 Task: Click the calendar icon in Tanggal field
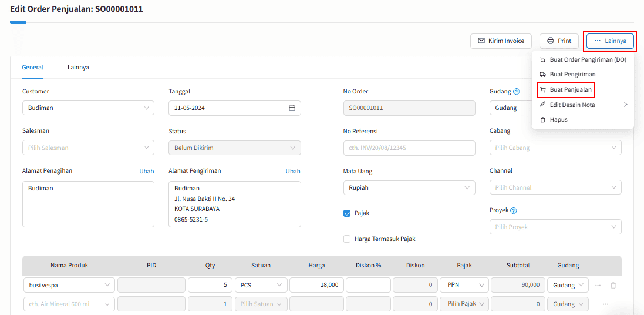pyautogui.click(x=292, y=108)
